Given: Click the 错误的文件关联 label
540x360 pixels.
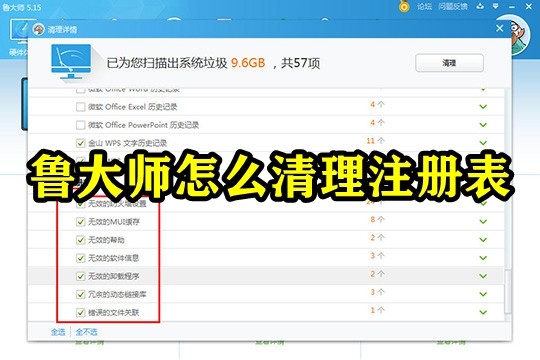Looking at the screenshot, I should [x=114, y=313].
